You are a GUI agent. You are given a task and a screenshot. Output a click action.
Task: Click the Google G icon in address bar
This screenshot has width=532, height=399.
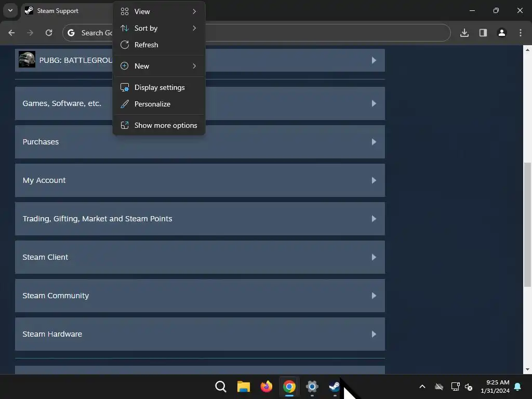(x=71, y=33)
